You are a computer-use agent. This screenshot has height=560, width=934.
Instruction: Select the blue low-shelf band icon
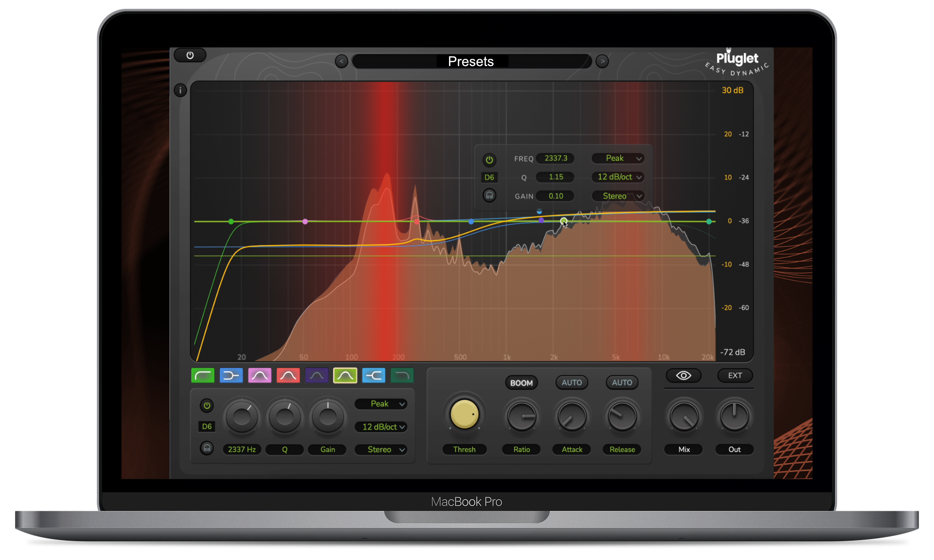(x=231, y=375)
